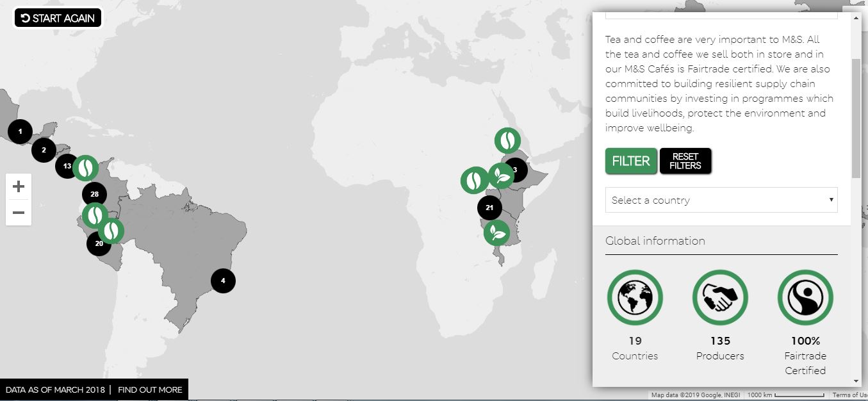The image size is (868, 401).
Task: Click the Reset Filters button
Action: (x=685, y=161)
